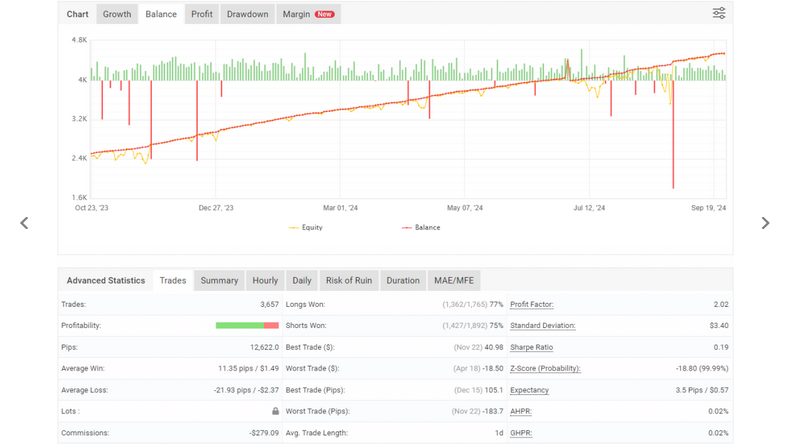Show the Drawdown chart tab
The image size is (790, 444).
pos(247,14)
